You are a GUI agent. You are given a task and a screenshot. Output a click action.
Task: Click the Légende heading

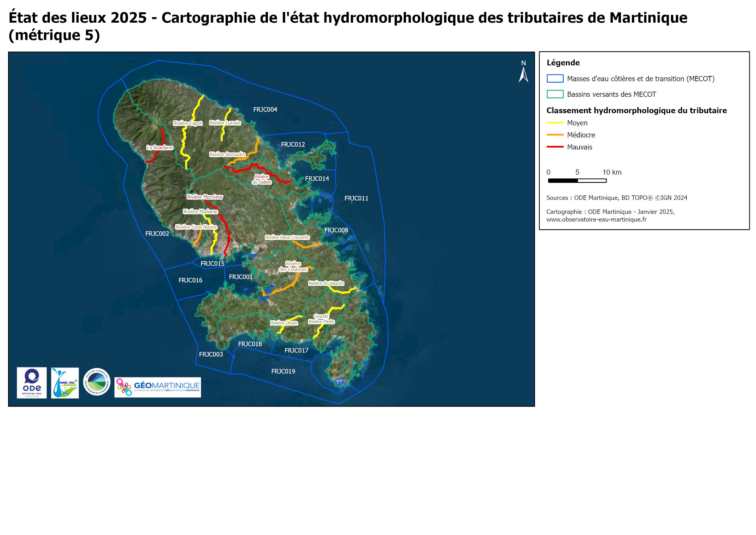click(x=563, y=63)
